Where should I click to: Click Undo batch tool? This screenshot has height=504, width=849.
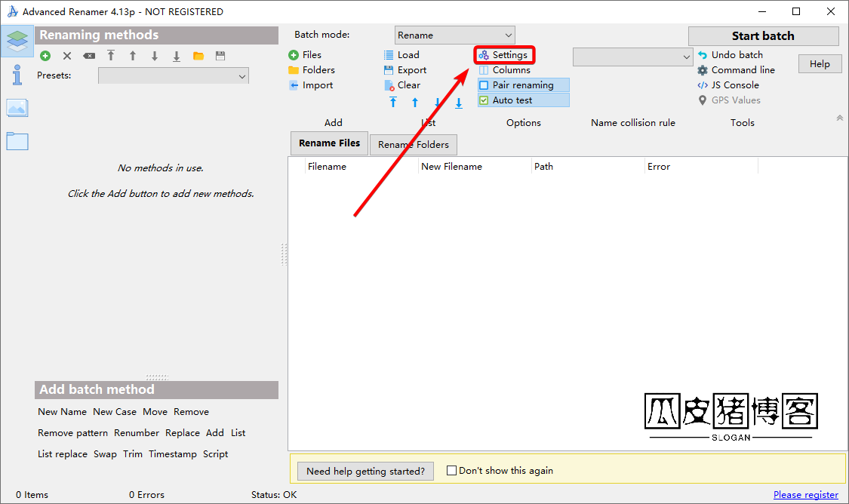[731, 54]
